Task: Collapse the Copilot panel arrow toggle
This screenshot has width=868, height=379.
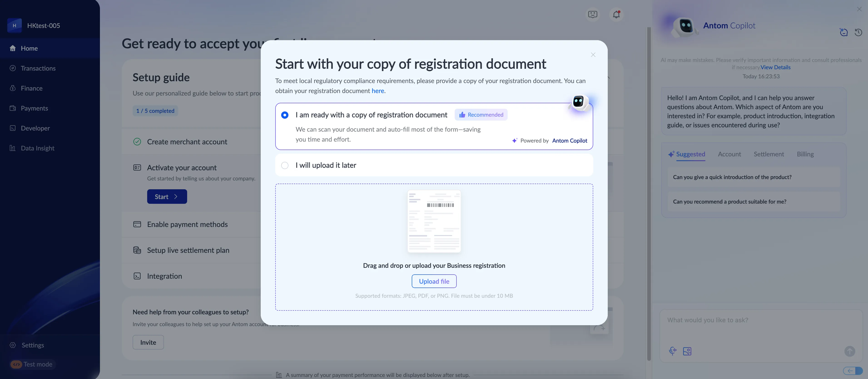Action: coord(853,371)
